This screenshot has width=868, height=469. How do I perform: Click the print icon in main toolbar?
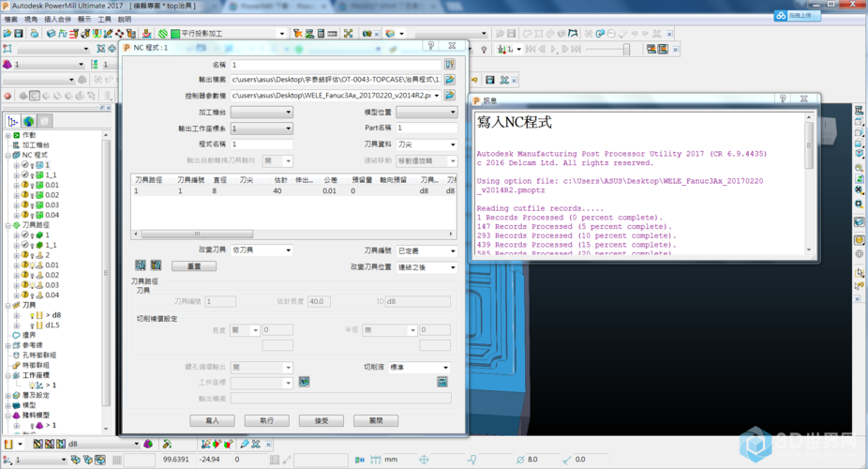point(35,34)
